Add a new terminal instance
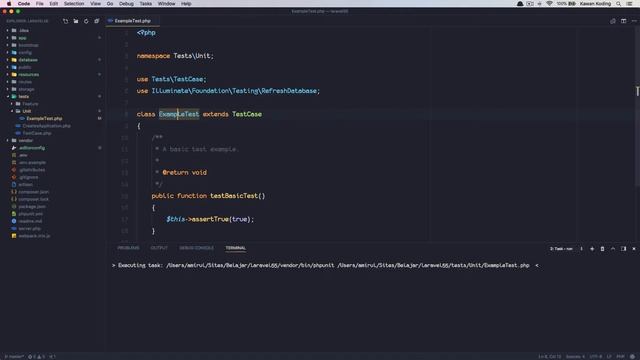The image size is (640, 360). 592,249
